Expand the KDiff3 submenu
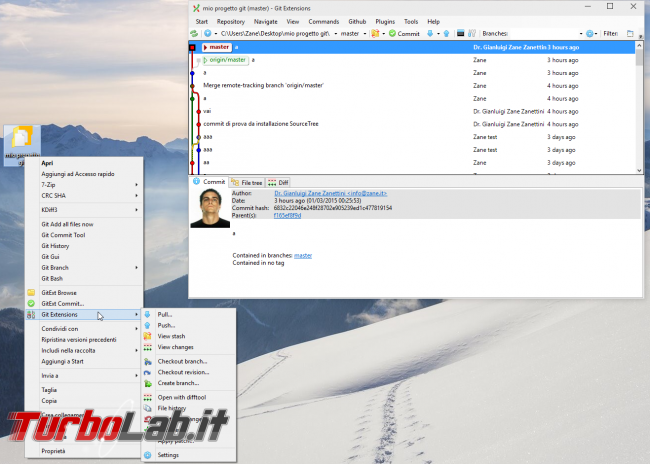 [84, 210]
